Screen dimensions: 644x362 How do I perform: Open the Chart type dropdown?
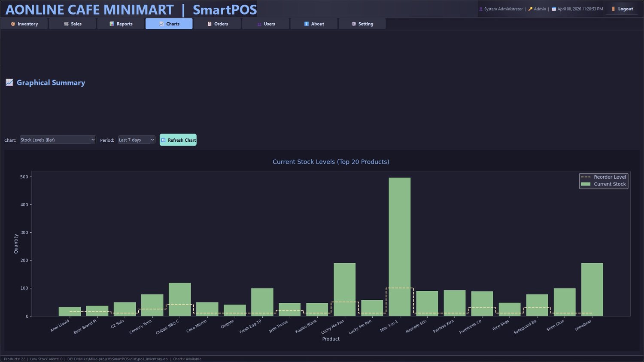click(x=58, y=140)
